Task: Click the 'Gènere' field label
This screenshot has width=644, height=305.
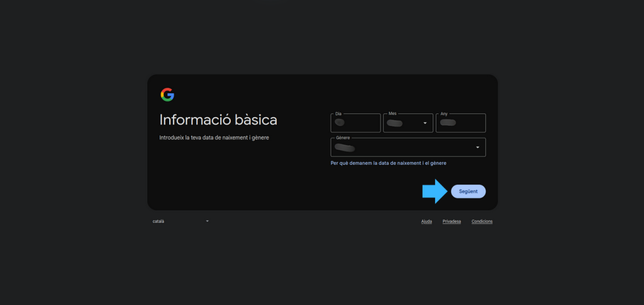Action: point(343,138)
